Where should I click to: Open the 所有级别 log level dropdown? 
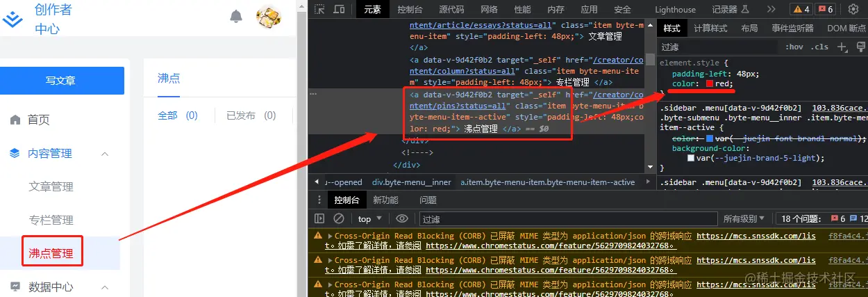(x=744, y=219)
